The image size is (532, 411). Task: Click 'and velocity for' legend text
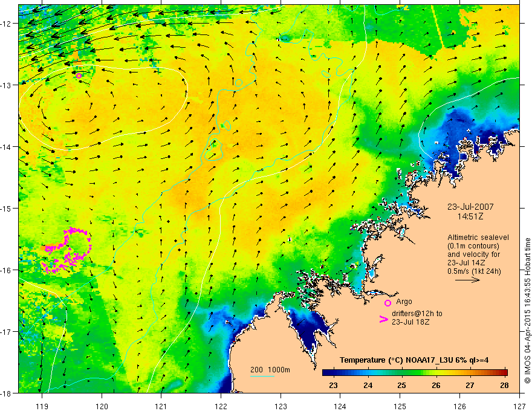click(473, 254)
